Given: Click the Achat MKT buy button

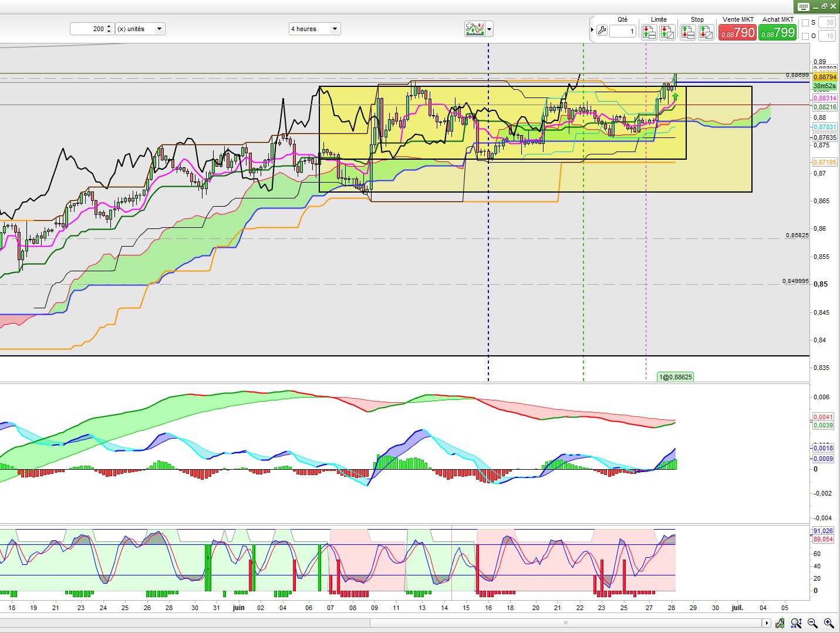Looking at the screenshot, I should (777, 33).
